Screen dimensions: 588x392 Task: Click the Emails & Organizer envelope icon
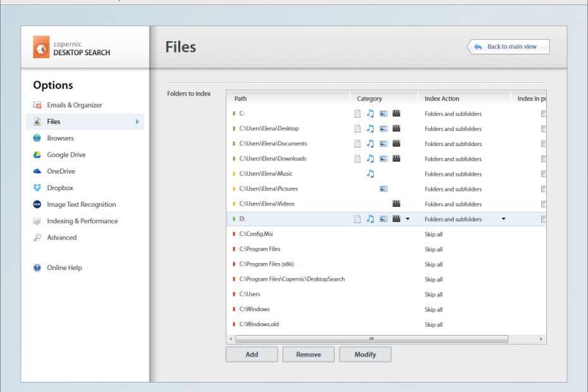pyautogui.click(x=37, y=105)
